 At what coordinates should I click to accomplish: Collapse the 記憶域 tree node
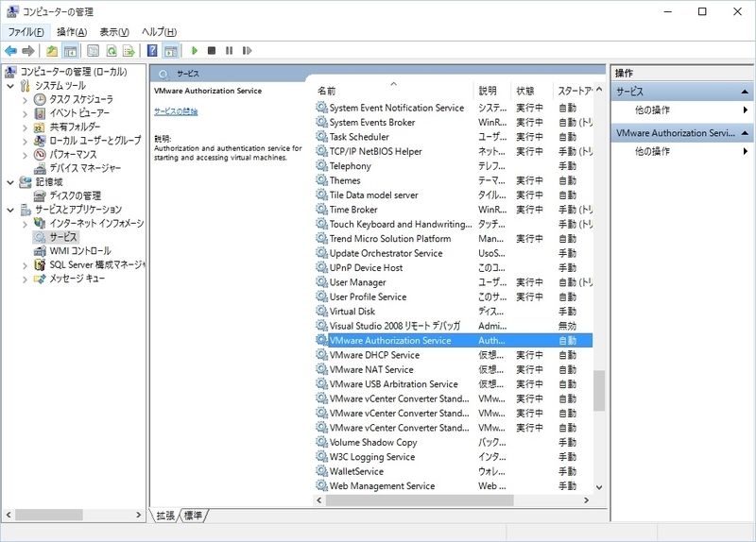(10, 182)
